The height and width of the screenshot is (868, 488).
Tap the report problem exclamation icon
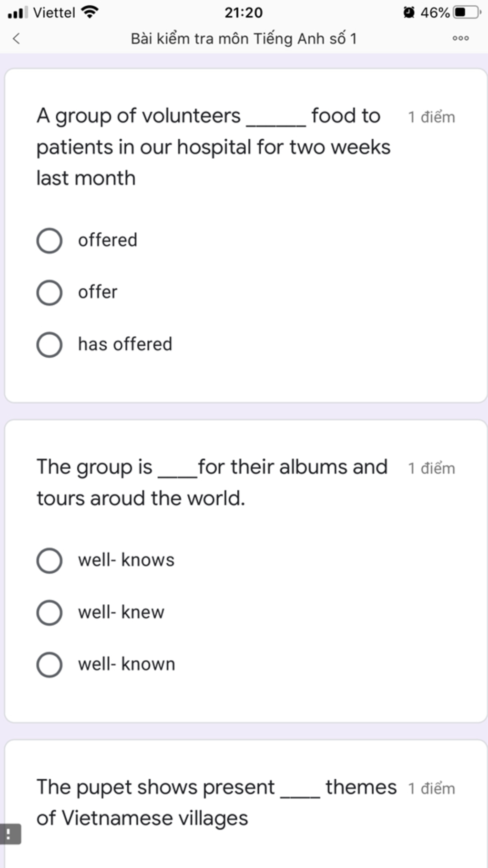[10, 834]
